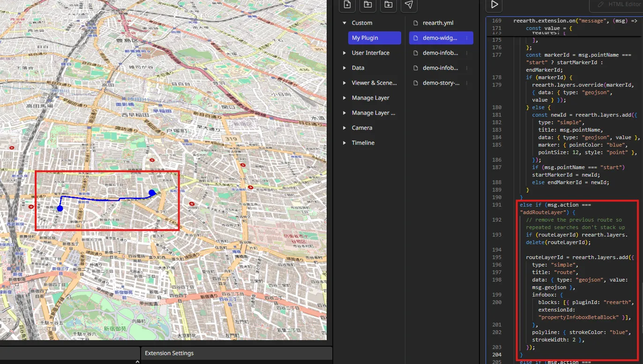This screenshot has width=643, height=364.
Task: Click code line number 177
Action: [x=496, y=55]
